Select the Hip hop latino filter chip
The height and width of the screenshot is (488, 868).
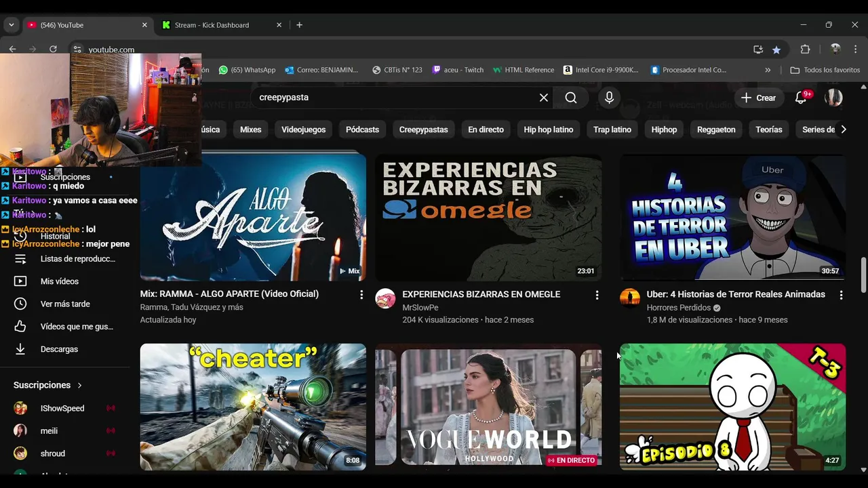[548, 129]
